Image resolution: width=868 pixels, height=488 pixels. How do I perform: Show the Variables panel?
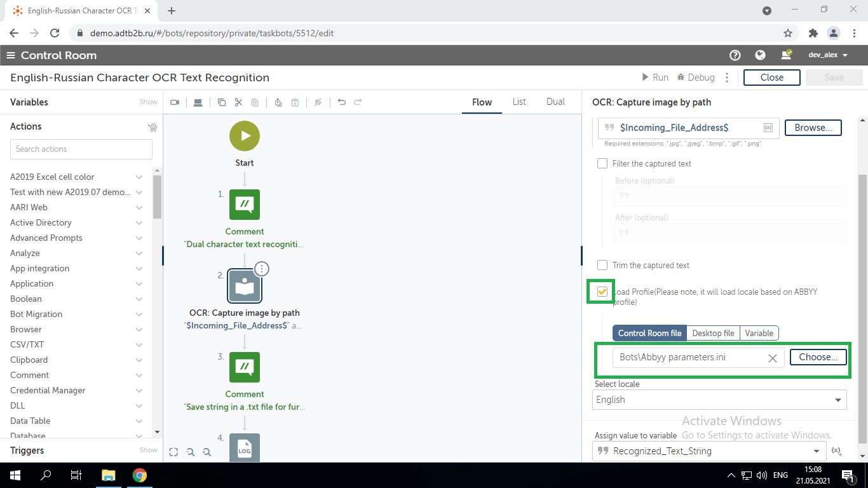[x=148, y=102]
